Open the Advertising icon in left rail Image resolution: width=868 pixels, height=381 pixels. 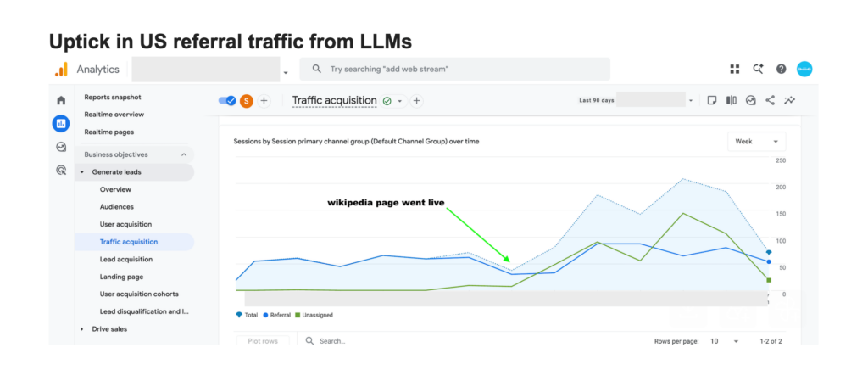(x=61, y=170)
